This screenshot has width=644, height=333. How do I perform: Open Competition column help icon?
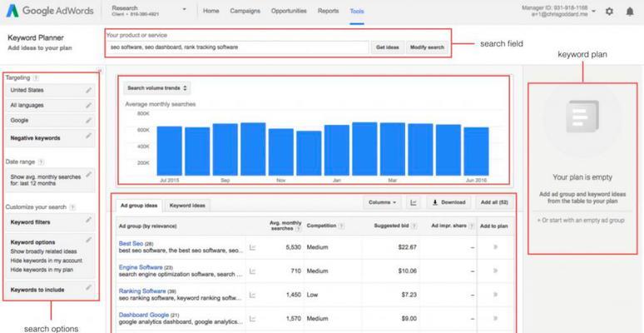click(x=342, y=226)
